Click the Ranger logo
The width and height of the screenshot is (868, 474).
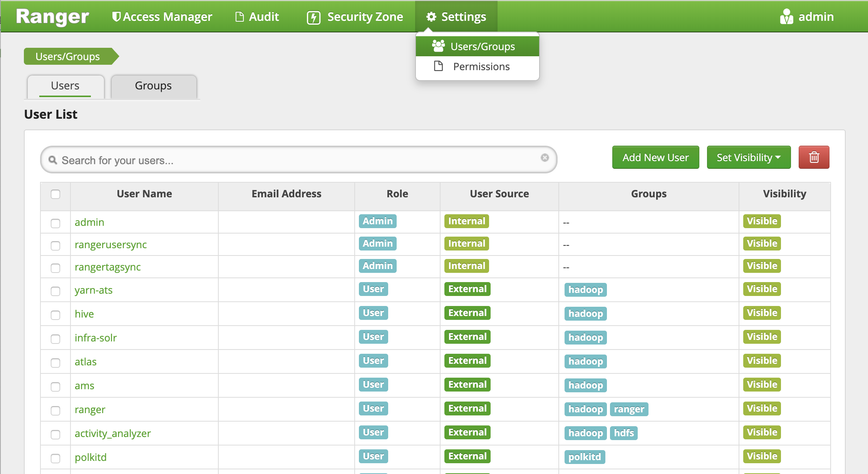coord(52,17)
